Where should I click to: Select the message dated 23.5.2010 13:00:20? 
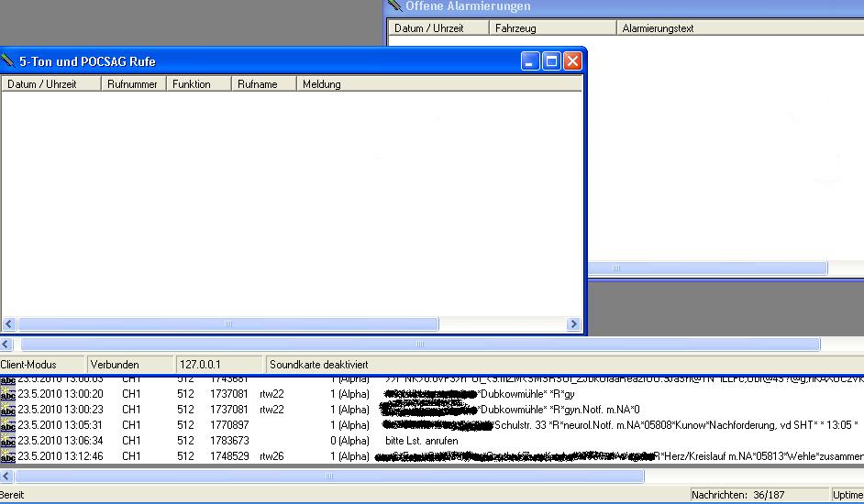pos(432,394)
